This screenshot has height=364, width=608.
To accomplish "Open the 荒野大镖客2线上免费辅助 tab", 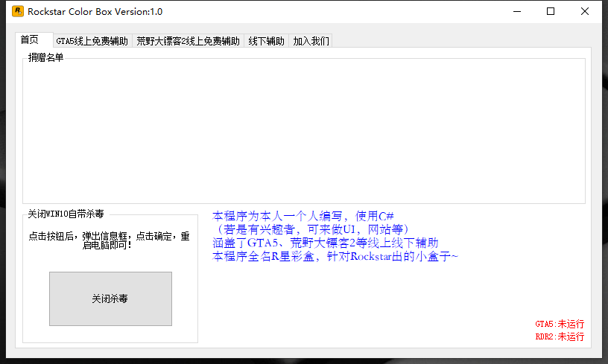I will [188, 41].
